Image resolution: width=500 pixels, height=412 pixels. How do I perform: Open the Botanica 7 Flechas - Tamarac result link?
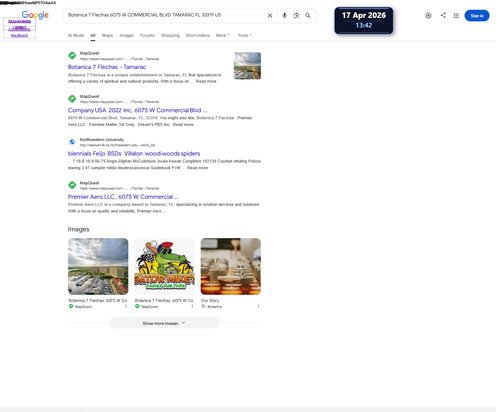pyautogui.click(x=107, y=67)
